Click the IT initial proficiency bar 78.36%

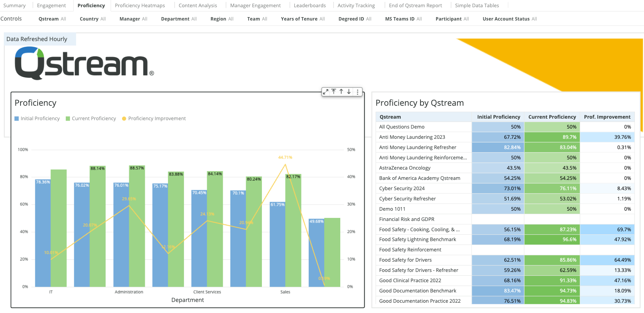pos(43,233)
